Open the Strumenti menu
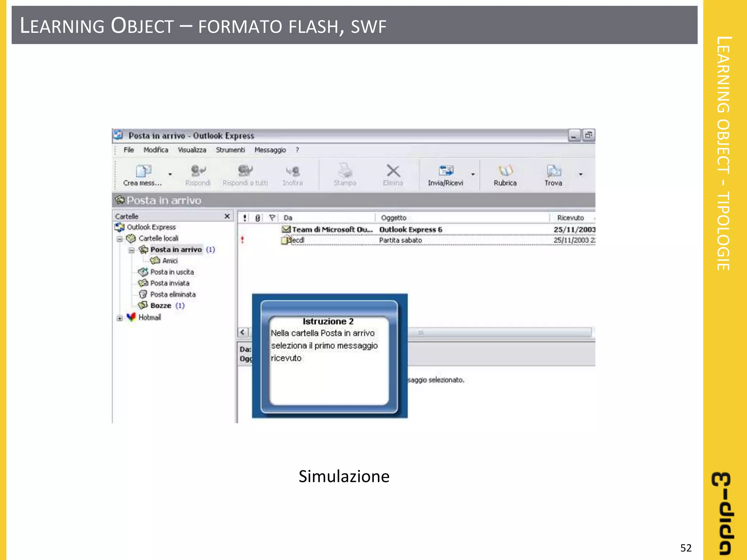 (x=230, y=150)
